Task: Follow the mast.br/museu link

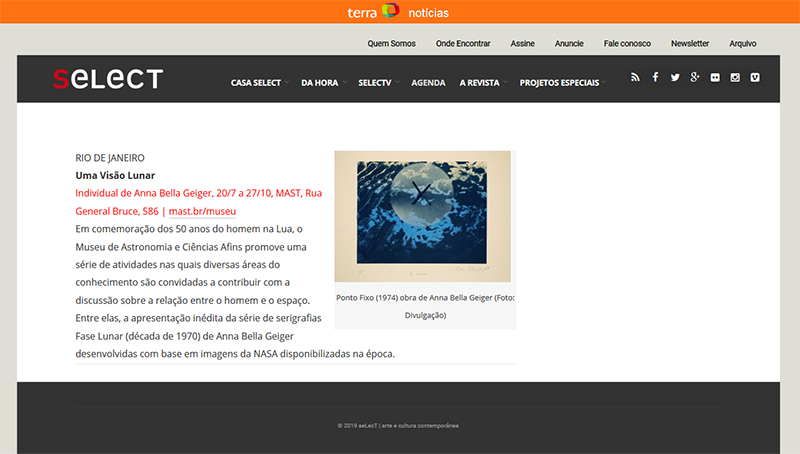Action: pyautogui.click(x=202, y=211)
